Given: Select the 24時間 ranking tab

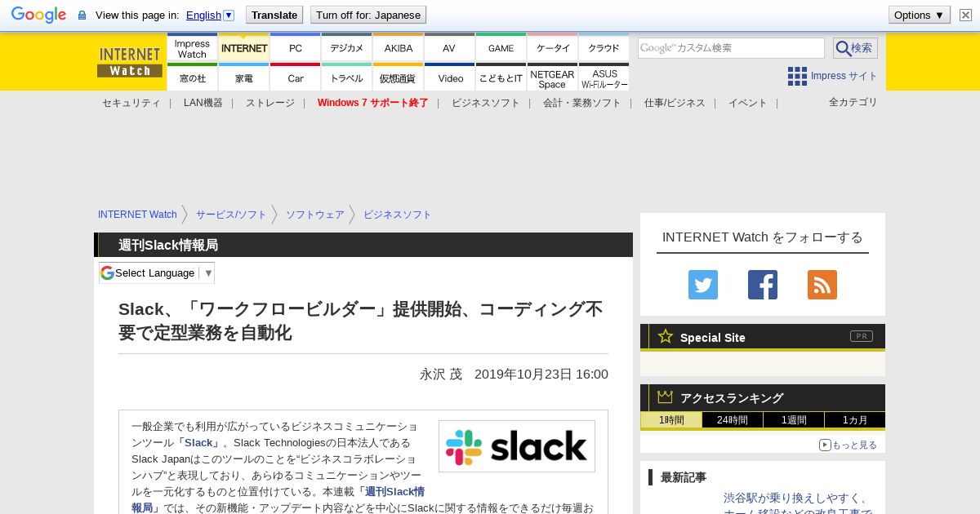Looking at the screenshot, I should pos(733,420).
